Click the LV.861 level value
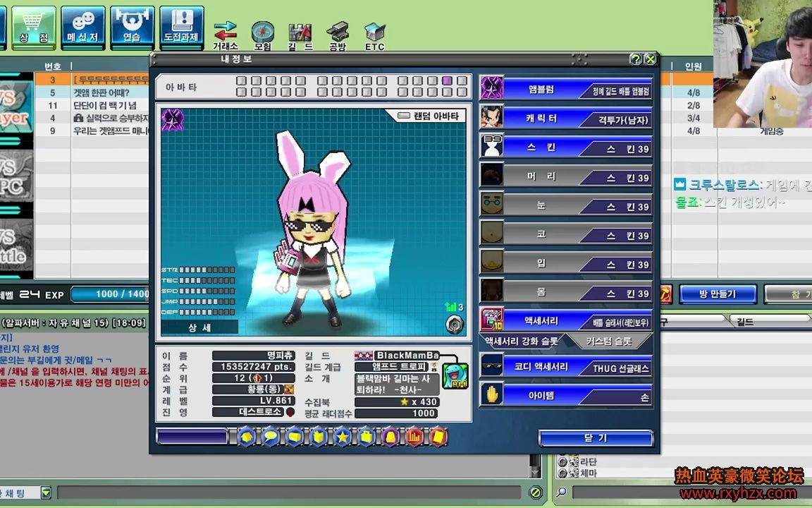Image resolution: width=812 pixels, height=508 pixels. 253,401
